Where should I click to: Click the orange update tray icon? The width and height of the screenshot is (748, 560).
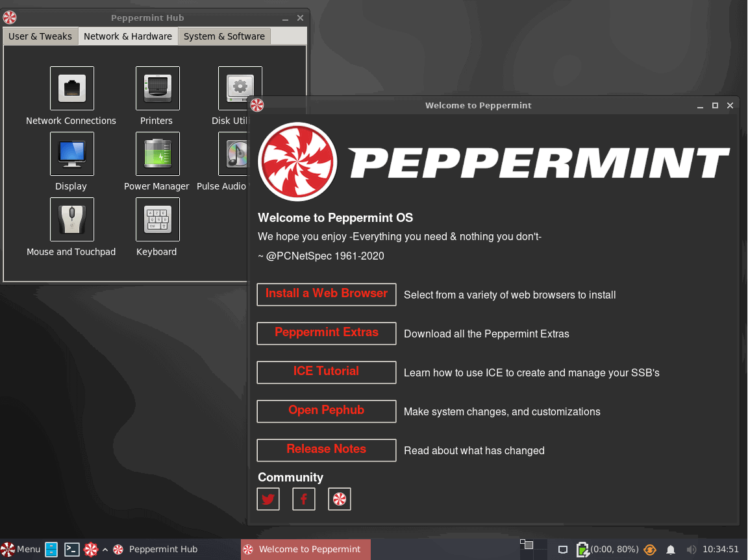tap(650, 550)
